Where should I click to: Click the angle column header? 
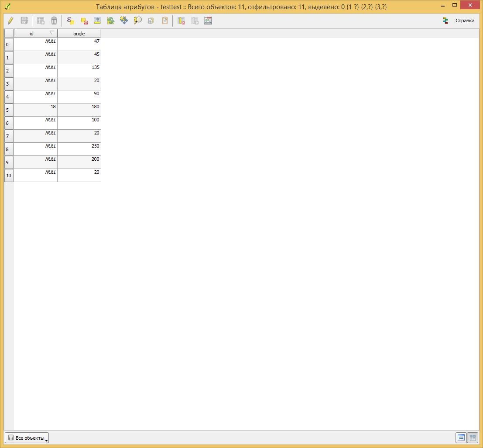click(79, 34)
